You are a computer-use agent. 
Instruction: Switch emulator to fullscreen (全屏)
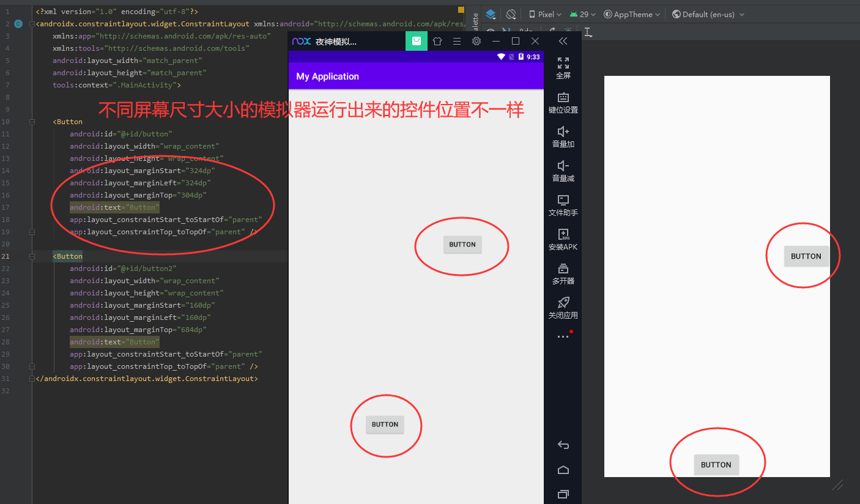pyautogui.click(x=563, y=68)
